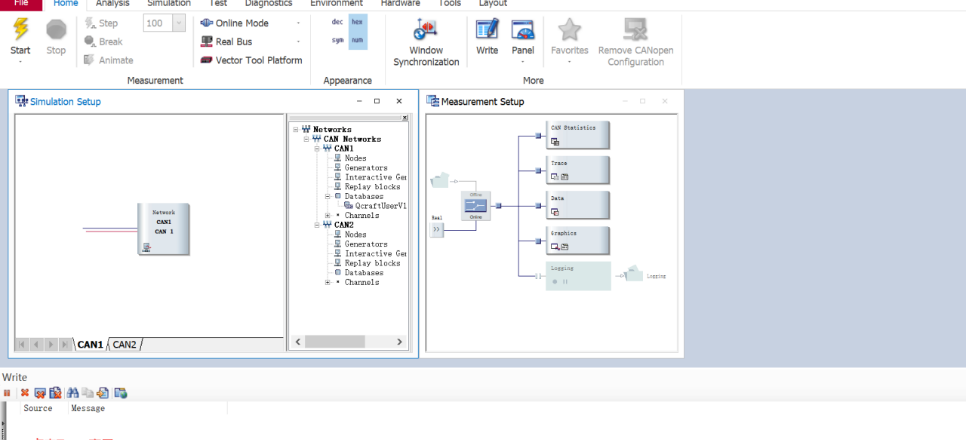Toggle the Offline/Online switch block

click(476, 205)
